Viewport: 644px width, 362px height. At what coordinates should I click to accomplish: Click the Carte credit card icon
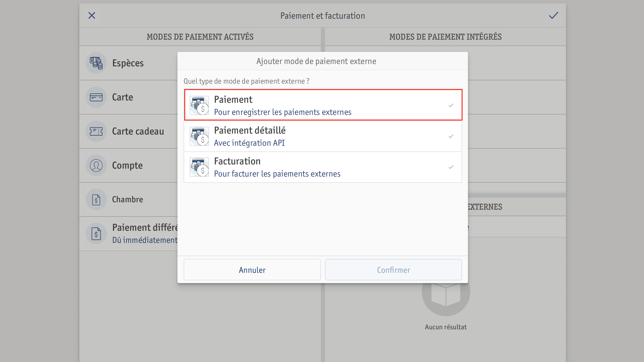[x=96, y=97]
